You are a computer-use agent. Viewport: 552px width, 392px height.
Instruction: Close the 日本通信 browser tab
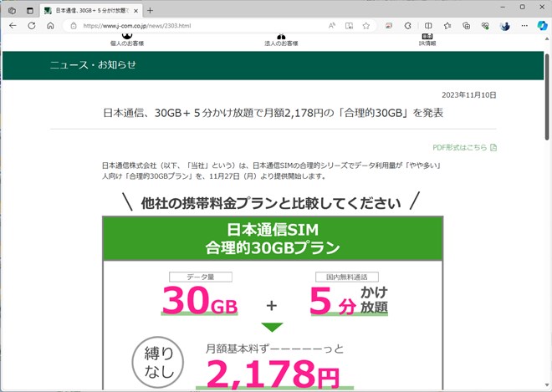click(x=135, y=11)
